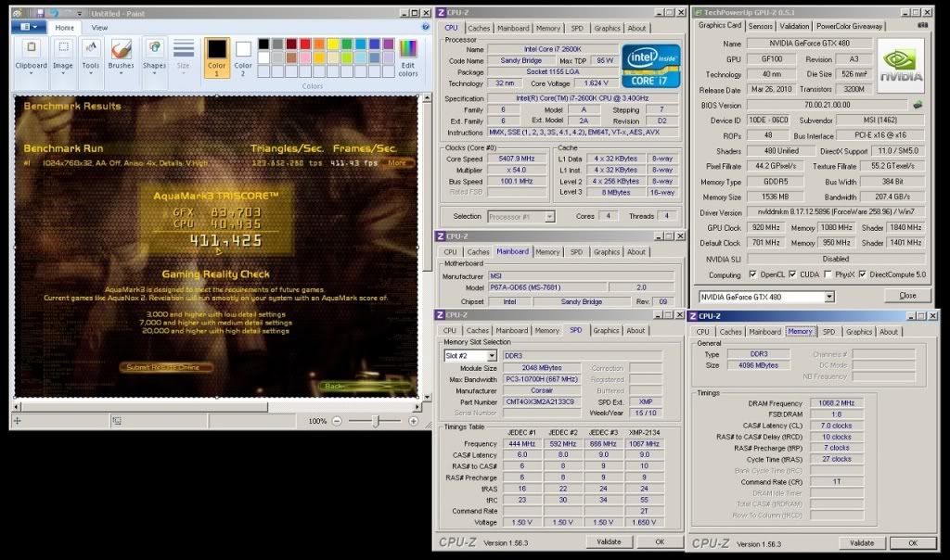The height and width of the screenshot is (560, 950).
Task: Switch to the Sensors tab in GPU-Z
Action: click(x=760, y=26)
